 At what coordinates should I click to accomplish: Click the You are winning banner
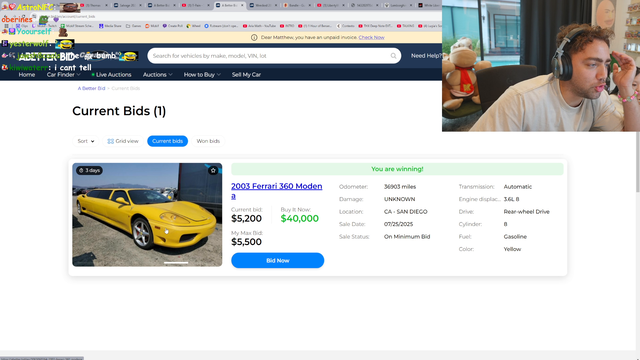point(397,169)
